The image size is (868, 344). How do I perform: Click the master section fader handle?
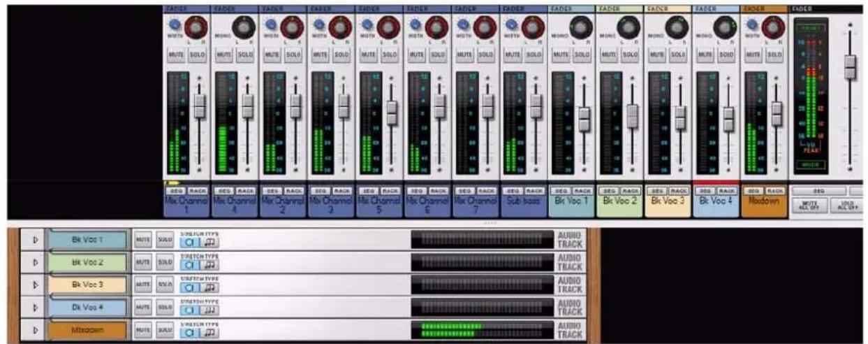click(x=850, y=66)
